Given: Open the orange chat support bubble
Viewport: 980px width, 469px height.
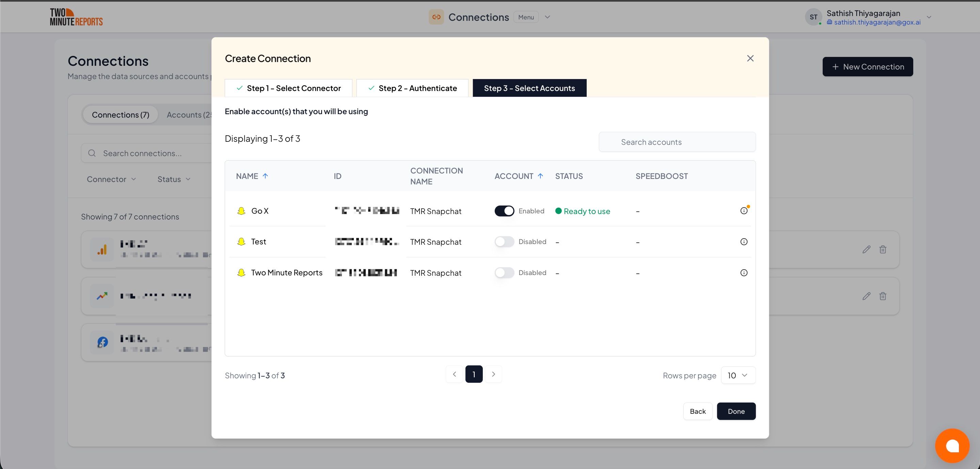Looking at the screenshot, I should pos(952,445).
